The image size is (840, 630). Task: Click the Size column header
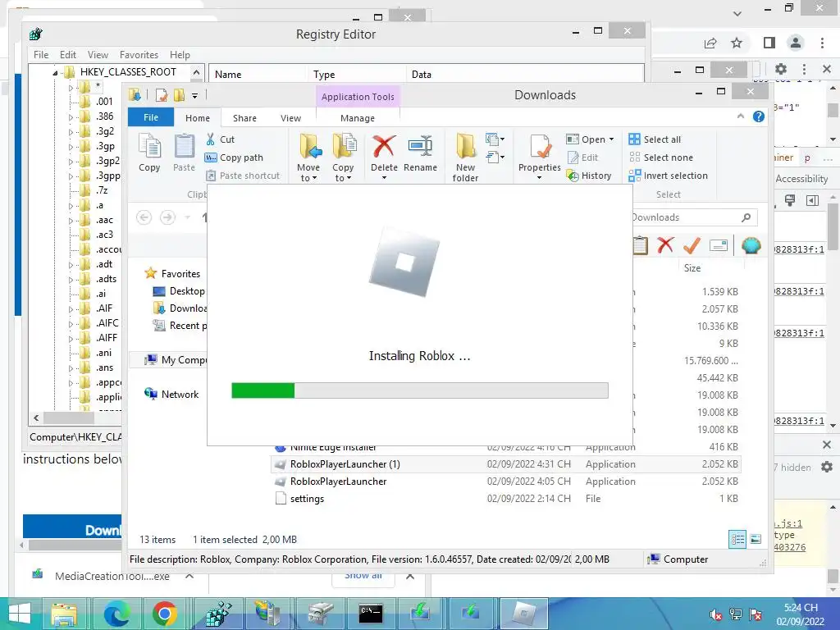[692, 268]
